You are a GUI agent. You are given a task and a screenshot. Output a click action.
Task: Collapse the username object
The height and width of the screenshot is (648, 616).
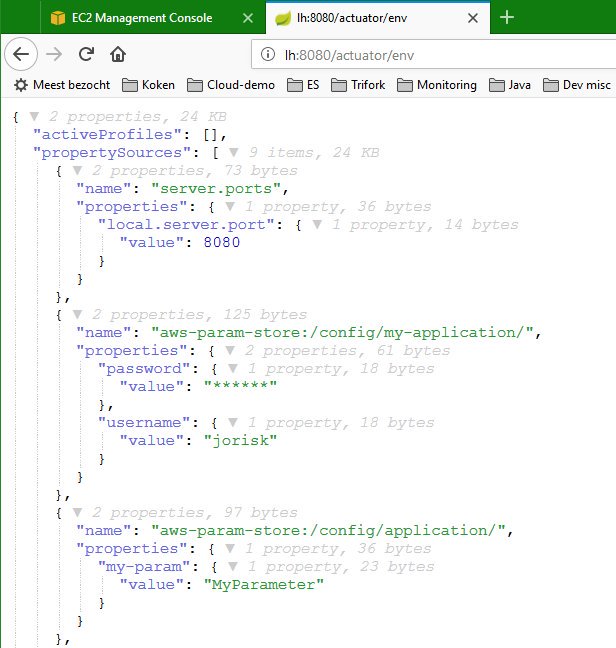click(x=233, y=423)
